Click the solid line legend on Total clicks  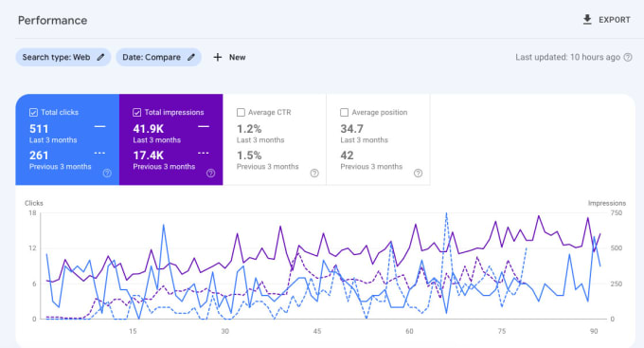coord(99,127)
